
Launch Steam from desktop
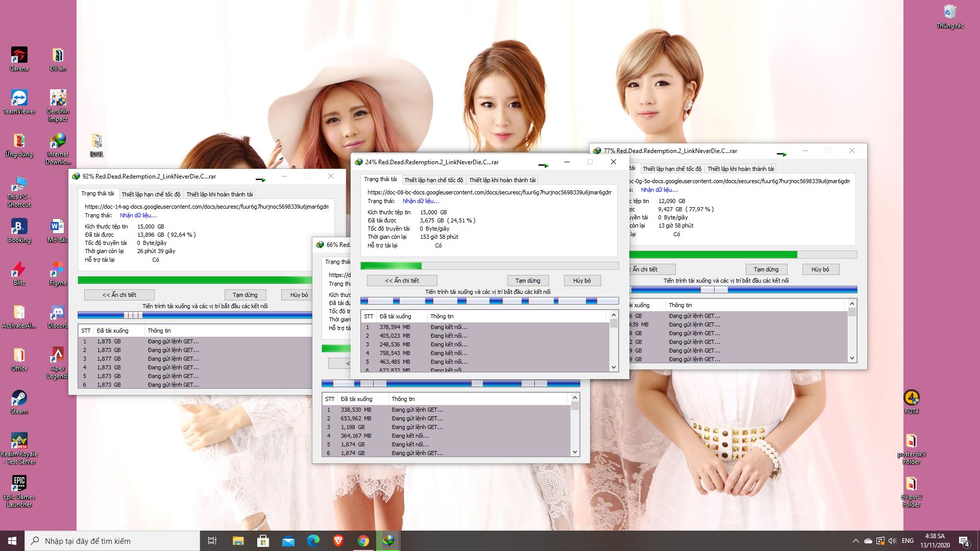(x=18, y=403)
